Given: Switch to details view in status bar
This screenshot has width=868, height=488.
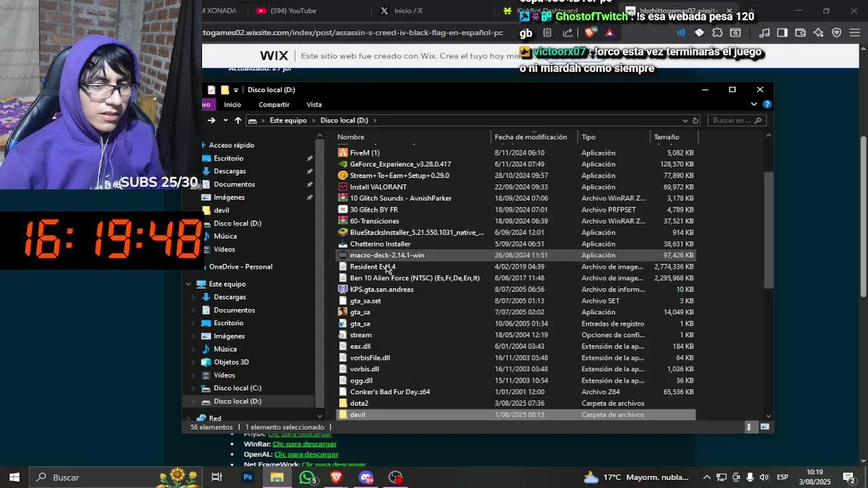Looking at the screenshot, I should (749, 427).
